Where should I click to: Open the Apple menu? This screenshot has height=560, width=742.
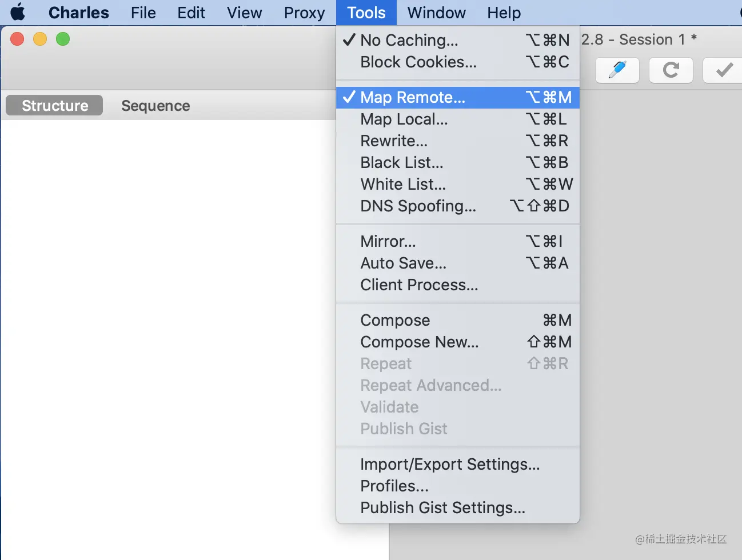pyautogui.click(x=18, y=13)
